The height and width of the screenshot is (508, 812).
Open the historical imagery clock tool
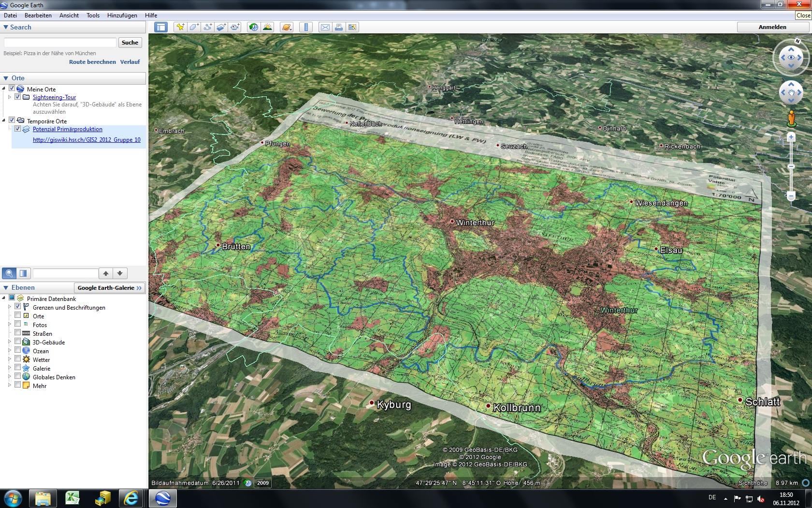[253, 27]
